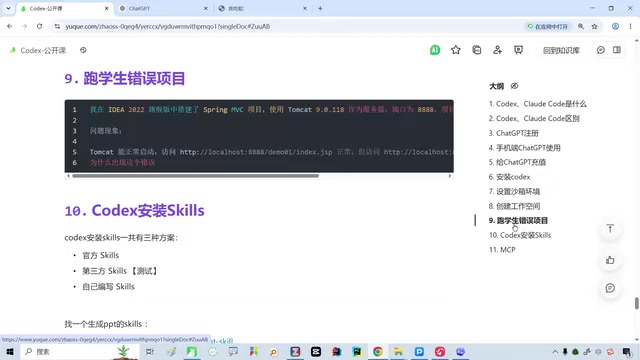The height and width of the screenshot is (360, 640).
Task: Jump to outline item 1. Codex、Claude Code是什么
Action: tap(538, 104)
